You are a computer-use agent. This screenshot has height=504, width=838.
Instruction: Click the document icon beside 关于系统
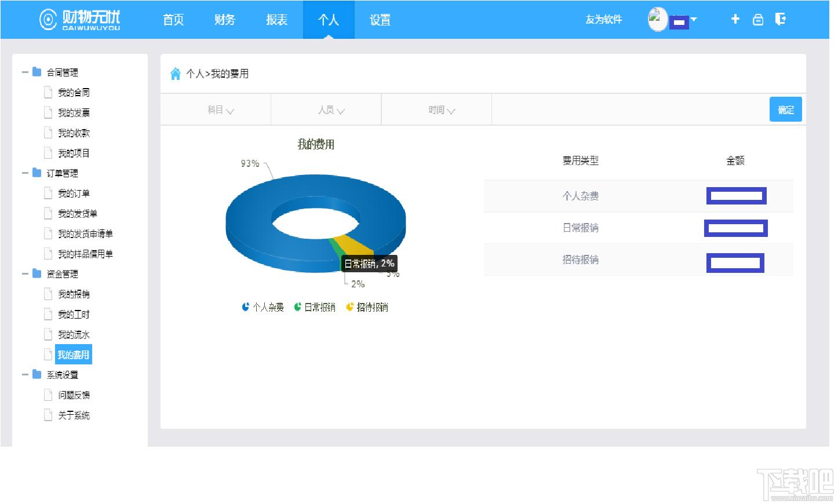[x=49, y=415]
